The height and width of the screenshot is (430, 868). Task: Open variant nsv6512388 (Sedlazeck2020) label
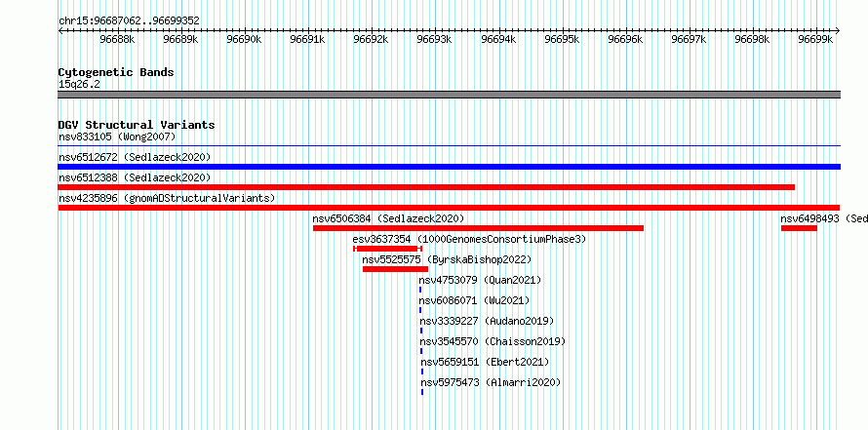click(135, 177)
